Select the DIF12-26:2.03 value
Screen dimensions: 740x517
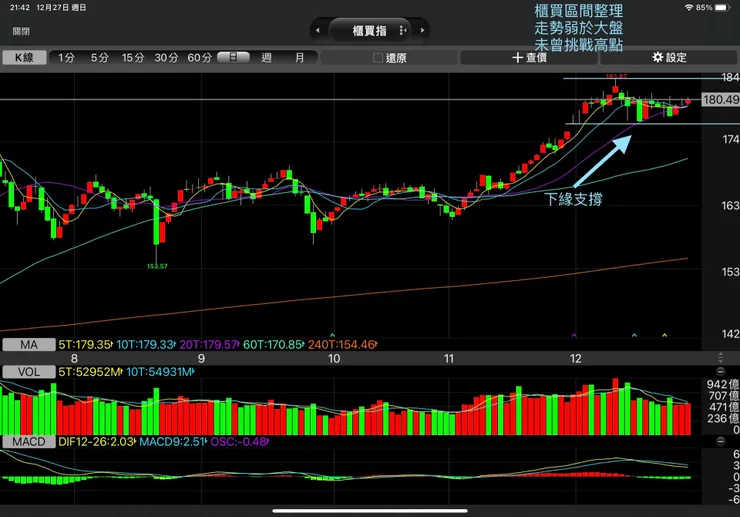click(x=97, y=442)
